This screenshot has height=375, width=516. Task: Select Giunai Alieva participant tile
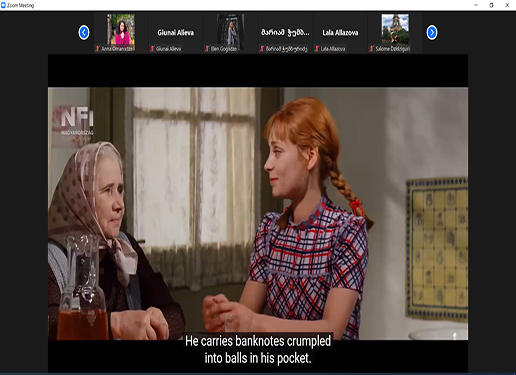(x=176, y=33)
